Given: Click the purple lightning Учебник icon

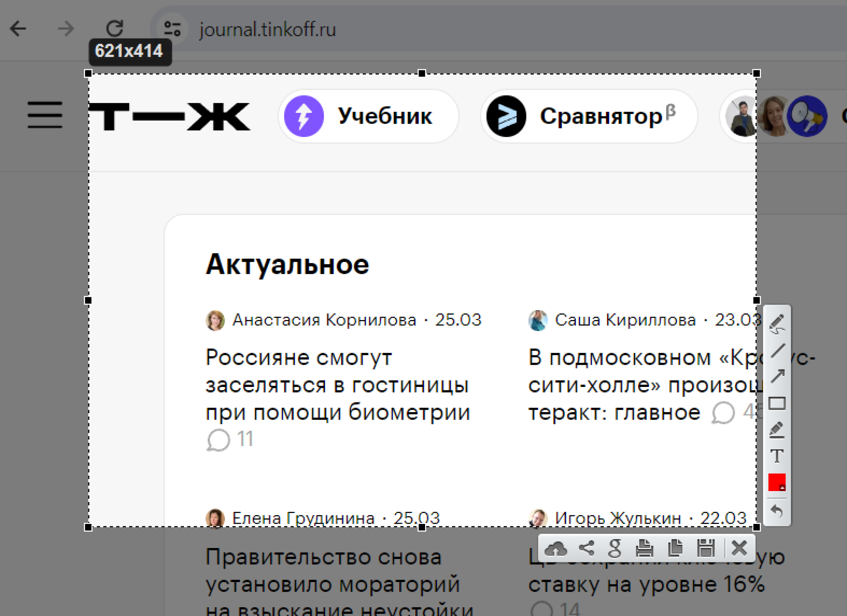Looking at the screenshot, I should tap(304, 116).
